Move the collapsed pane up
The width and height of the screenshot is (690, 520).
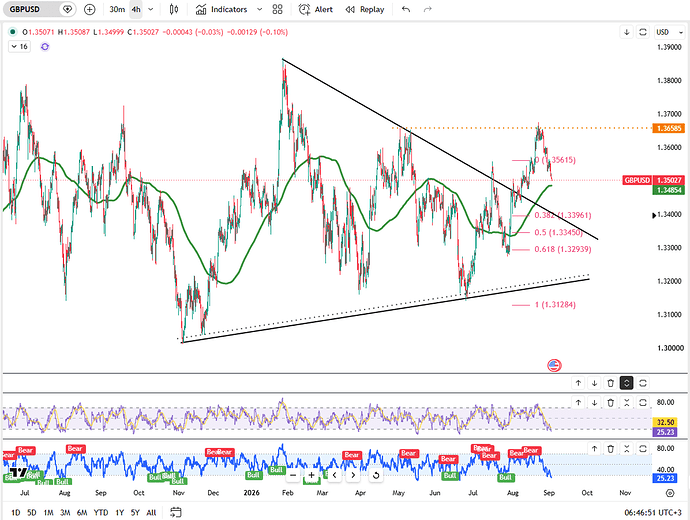click(578, 383)
